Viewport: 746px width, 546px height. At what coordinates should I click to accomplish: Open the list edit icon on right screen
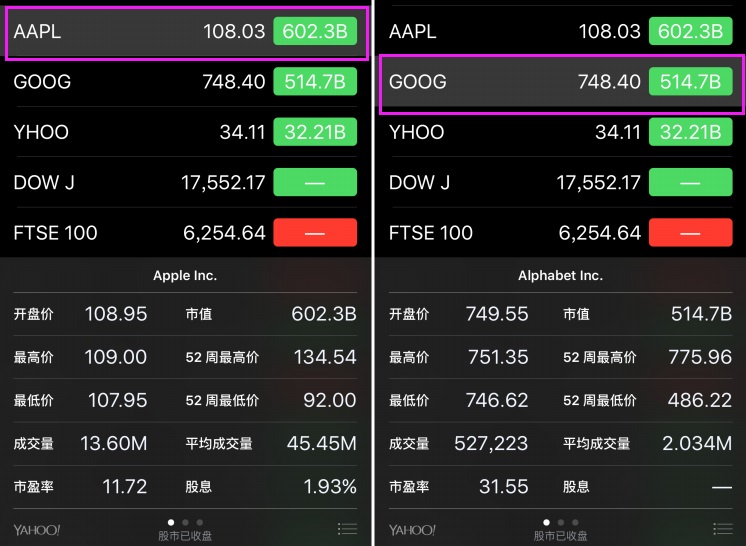point(723,528)
